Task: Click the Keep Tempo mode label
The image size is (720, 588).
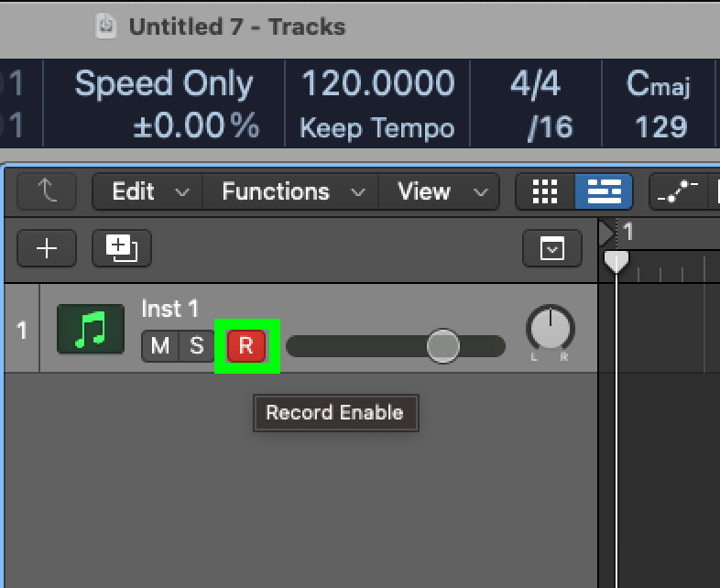Action: 377,127
